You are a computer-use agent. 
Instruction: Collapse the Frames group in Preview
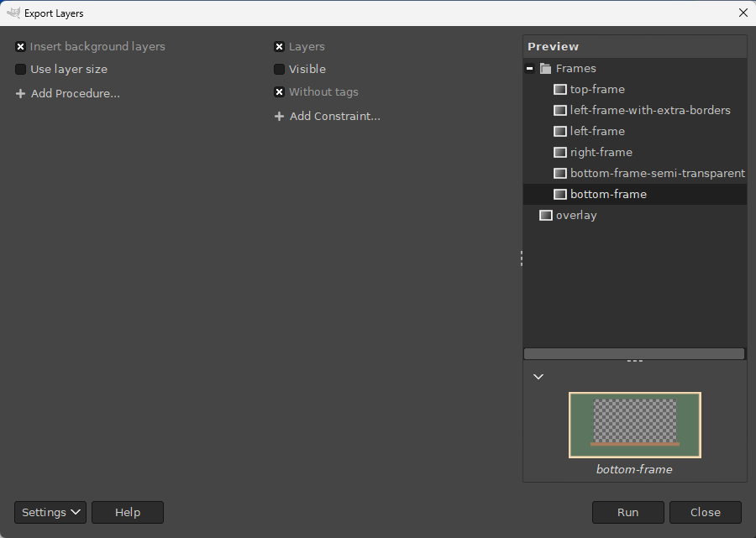530,69
